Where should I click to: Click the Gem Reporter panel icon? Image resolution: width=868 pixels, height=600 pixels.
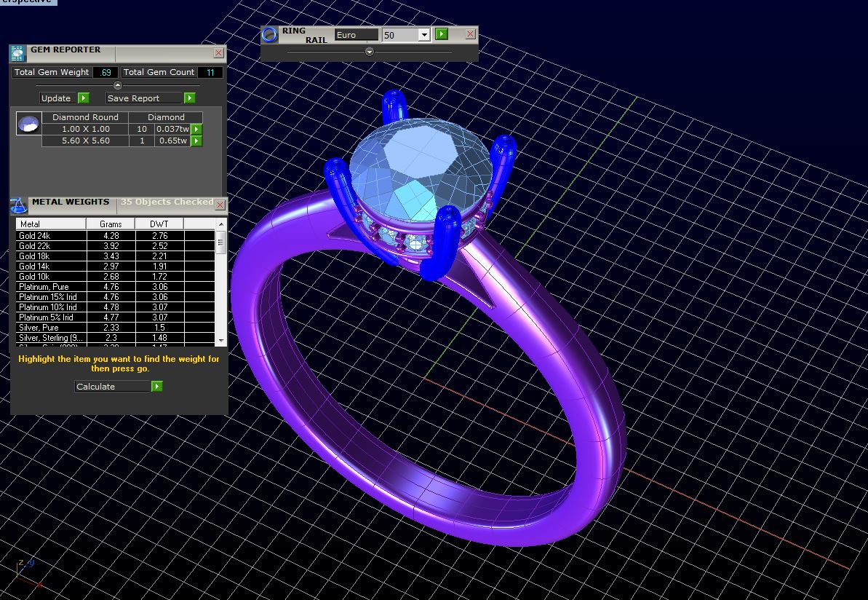17,53
